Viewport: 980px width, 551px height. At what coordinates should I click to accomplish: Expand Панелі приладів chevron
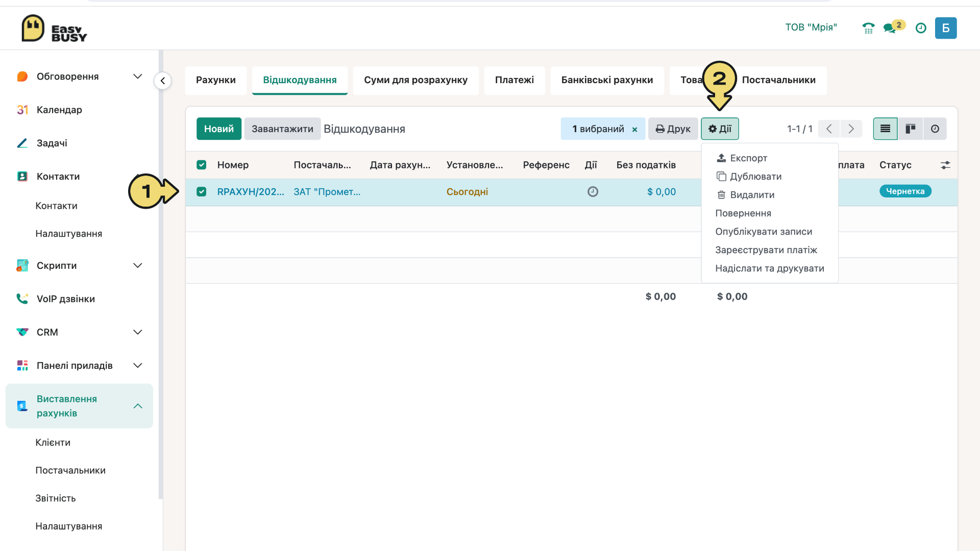[138, 365]
